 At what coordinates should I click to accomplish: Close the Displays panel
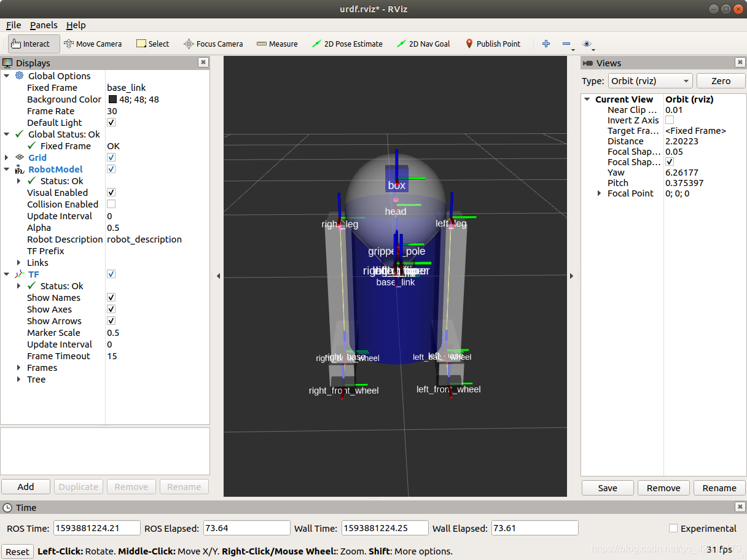[x=203, y=63]
